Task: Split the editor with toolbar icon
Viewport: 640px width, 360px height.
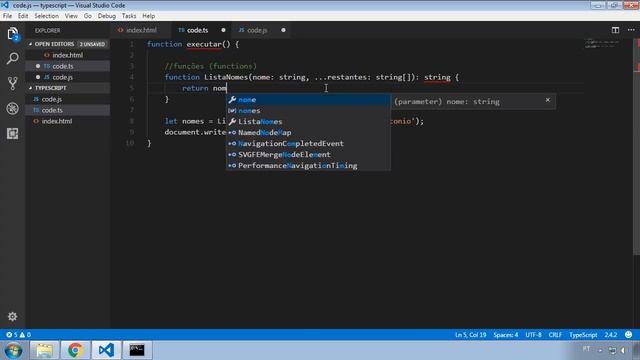Action: point(615,30)
